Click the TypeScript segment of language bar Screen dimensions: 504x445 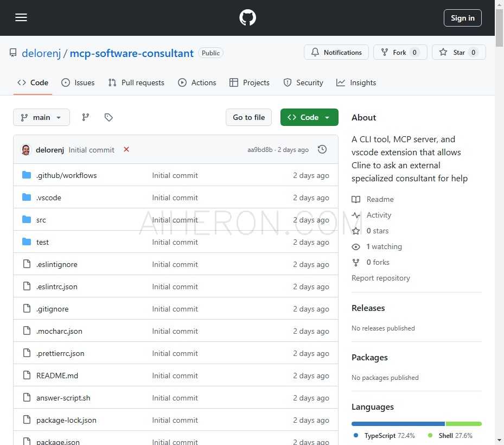coord(398,424)
